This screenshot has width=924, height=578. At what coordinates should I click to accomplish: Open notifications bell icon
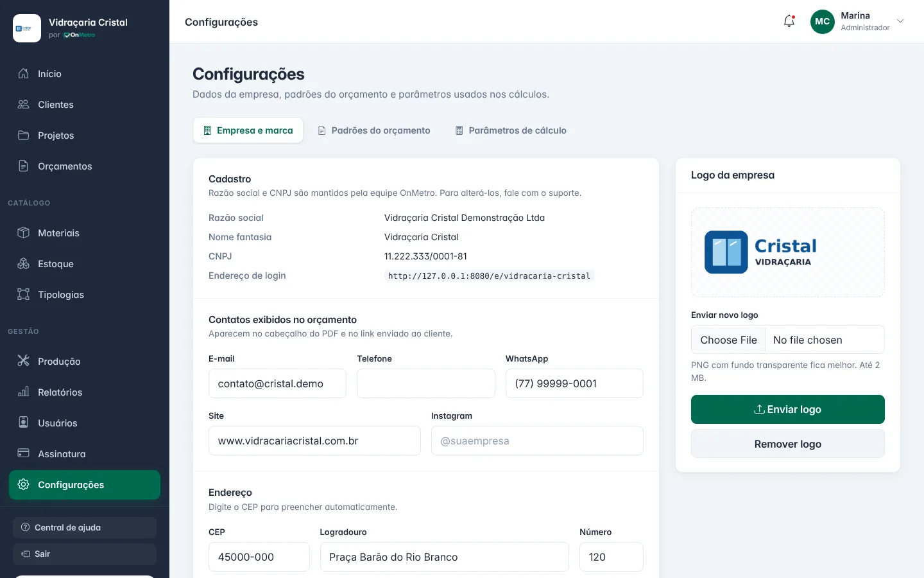point(789,21)
